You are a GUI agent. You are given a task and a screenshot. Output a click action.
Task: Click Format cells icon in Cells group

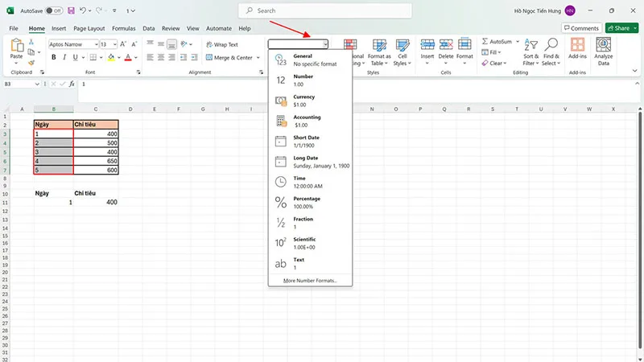[x=464, y=44]
